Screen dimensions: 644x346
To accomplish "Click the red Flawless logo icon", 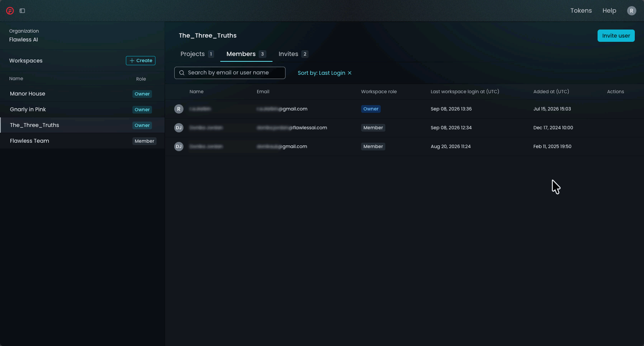I will [10, 11].
